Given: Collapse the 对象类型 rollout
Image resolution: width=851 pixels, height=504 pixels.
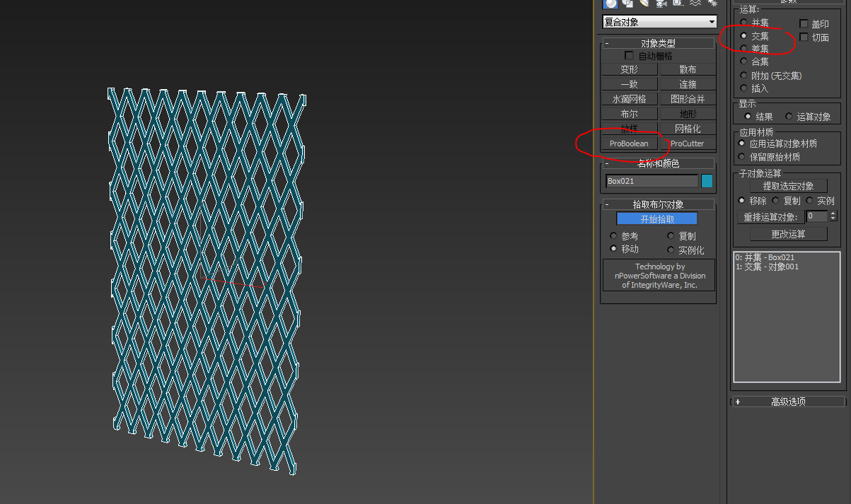Looking at the screenshot, I should (x=658, y=43).
